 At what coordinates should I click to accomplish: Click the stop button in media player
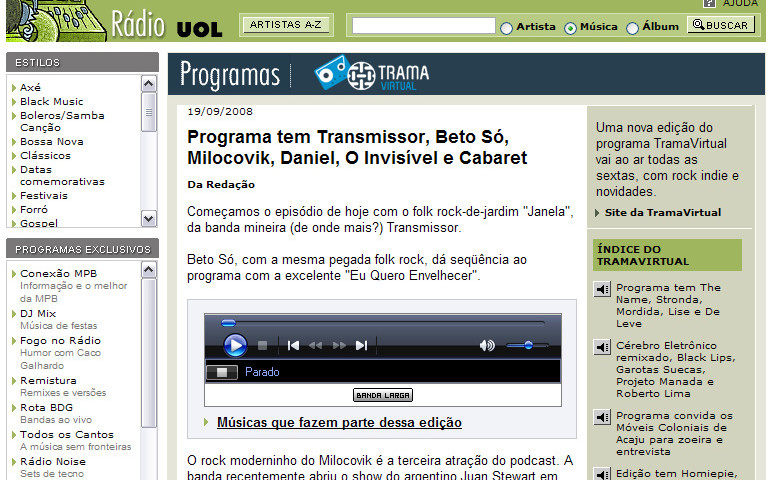(263, 346)
